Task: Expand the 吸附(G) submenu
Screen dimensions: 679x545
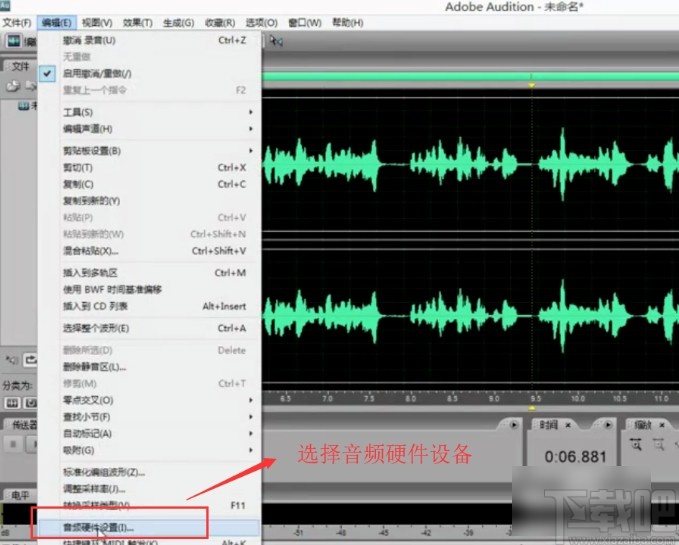Action: point(149,450)
